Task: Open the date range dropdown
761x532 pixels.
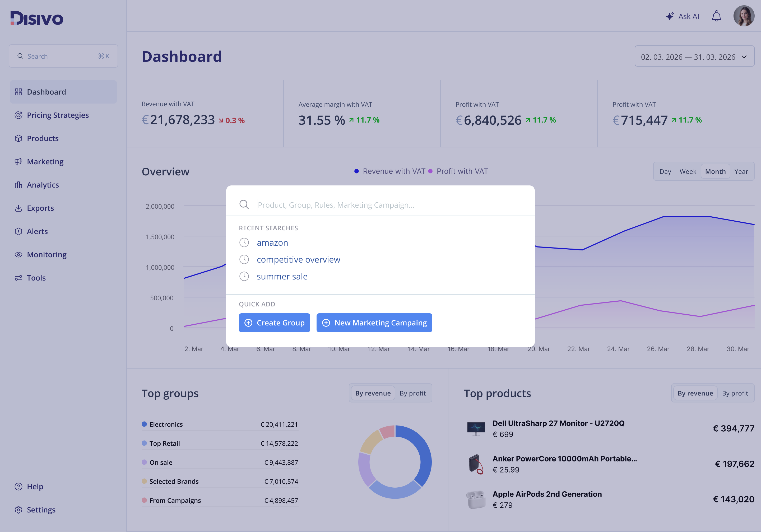Action: 694,57
